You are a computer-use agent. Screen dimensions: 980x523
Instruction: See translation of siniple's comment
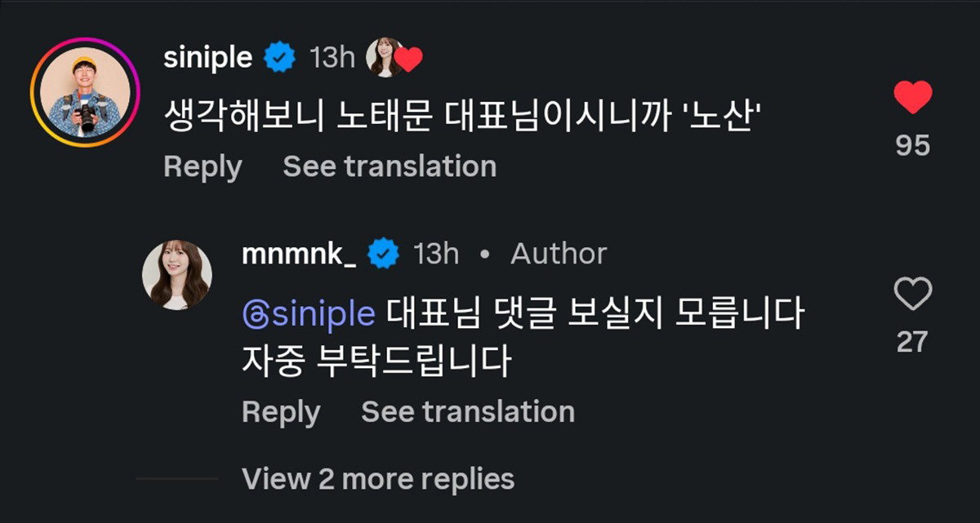pos(390,166)
